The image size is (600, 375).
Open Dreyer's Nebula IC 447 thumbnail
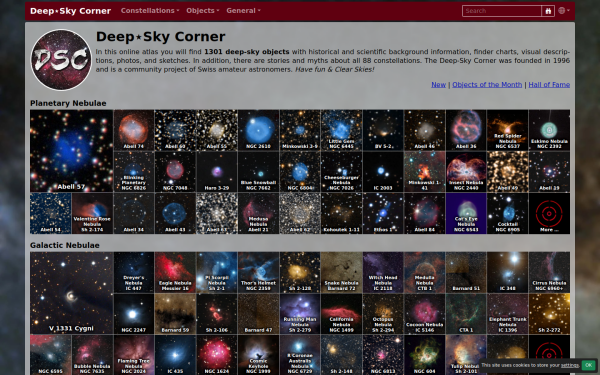pos(134,272)
